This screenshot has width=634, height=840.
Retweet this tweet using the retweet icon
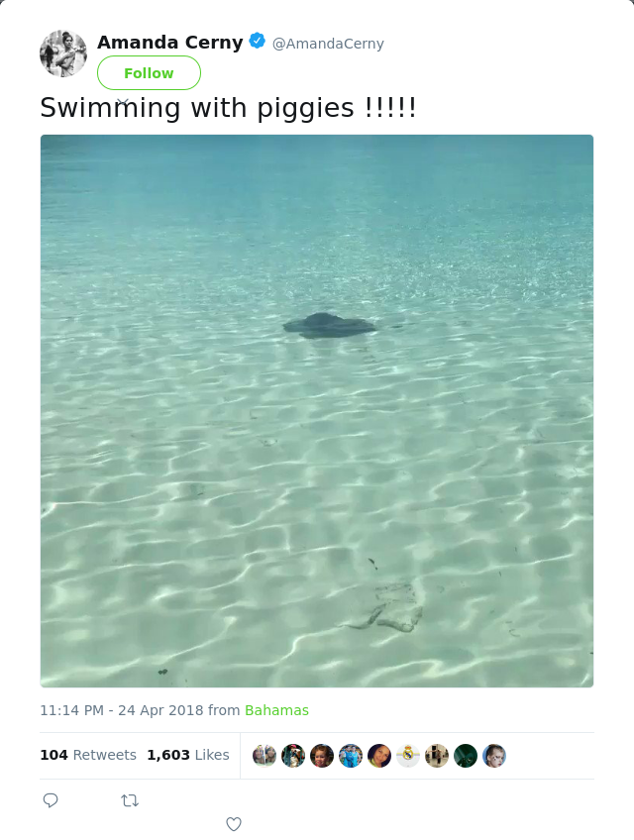[x=130, y=800]
